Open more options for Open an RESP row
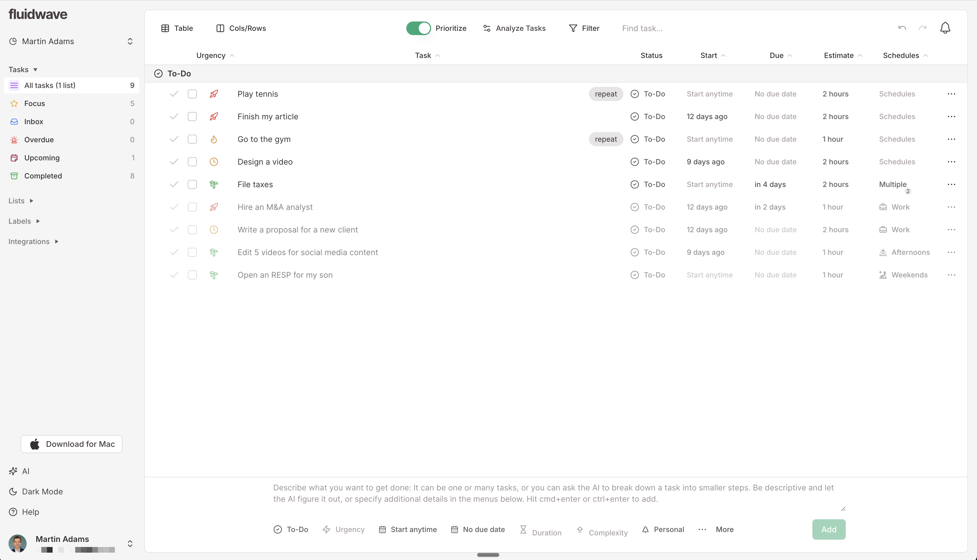The height and width of the screenshot is (560, 977). tap(951, 275)
